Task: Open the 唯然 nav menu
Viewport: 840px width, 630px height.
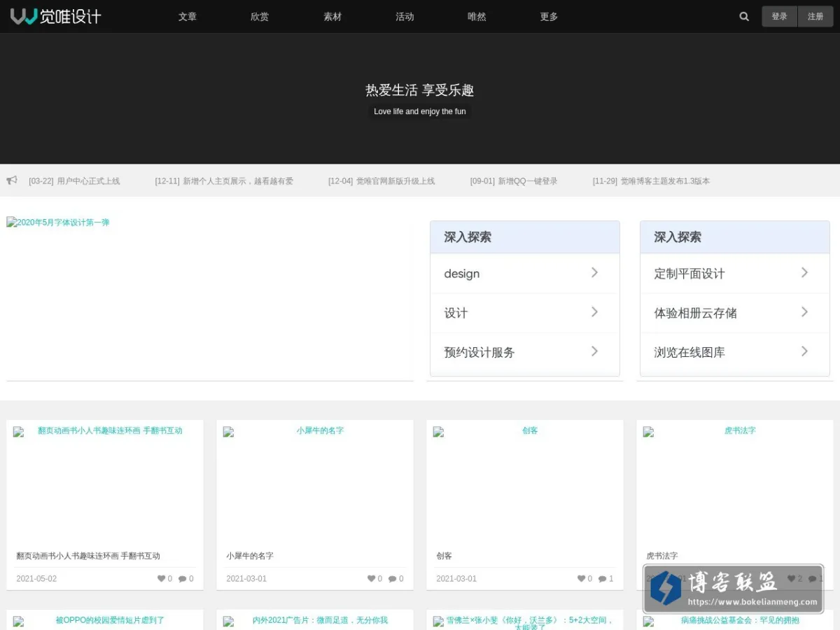Action: pos(477,17)
